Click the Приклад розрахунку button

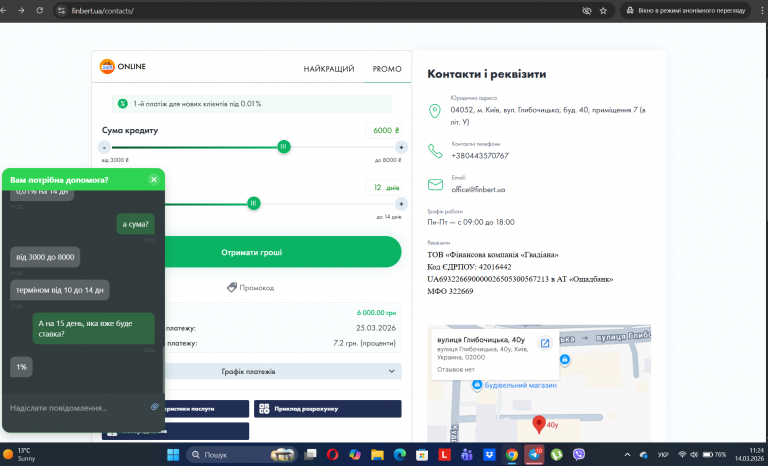(x=328, y=409)
